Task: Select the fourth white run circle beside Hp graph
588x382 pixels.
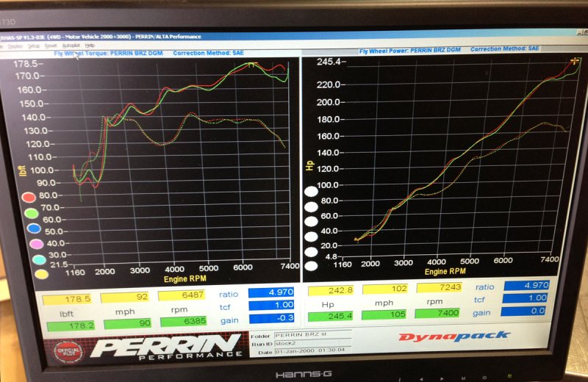Action: pos(311,237)
